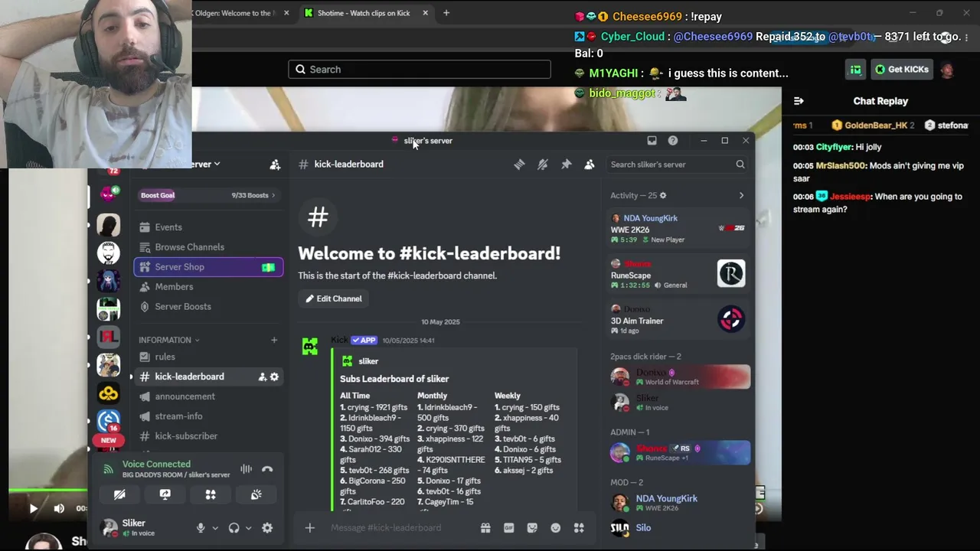Open server name dropdown in Discord
Screen dimensions: 980x551
click(x=205, y=164)
